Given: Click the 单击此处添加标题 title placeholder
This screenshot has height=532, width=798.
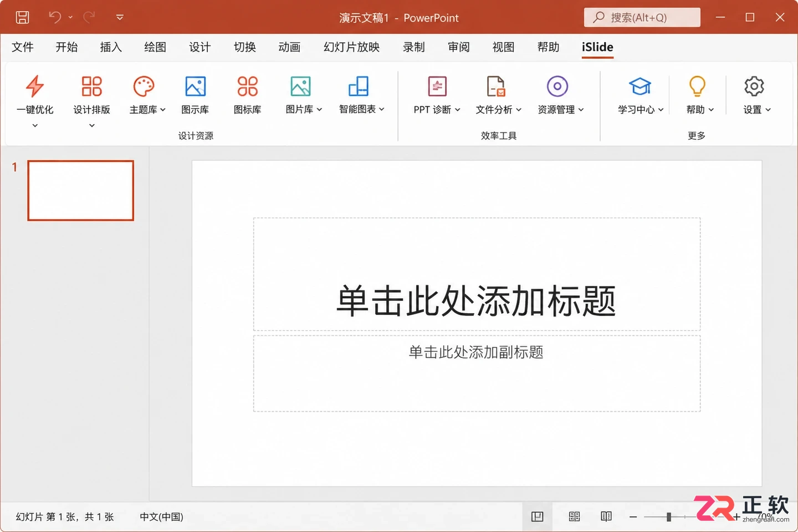Looking at the screenshot, I should [477, 274].
